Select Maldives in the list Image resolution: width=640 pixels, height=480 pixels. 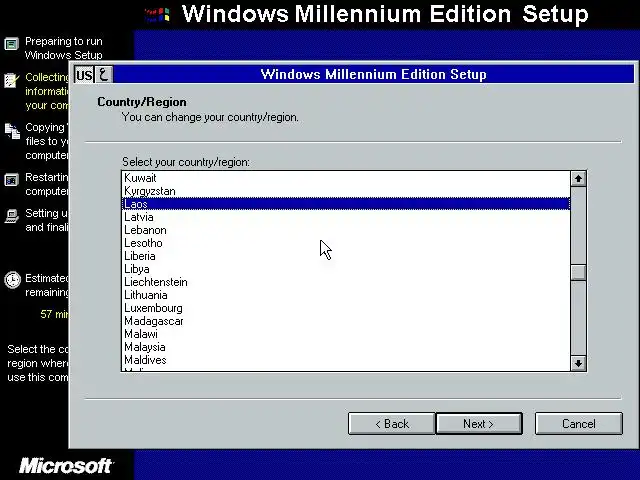tap(346, 360)
